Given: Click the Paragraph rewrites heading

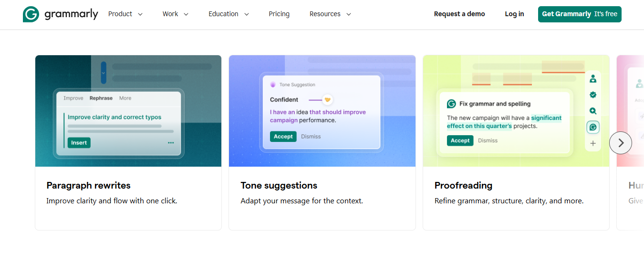Looking at the screenshot, I should (x=88, y=185).
